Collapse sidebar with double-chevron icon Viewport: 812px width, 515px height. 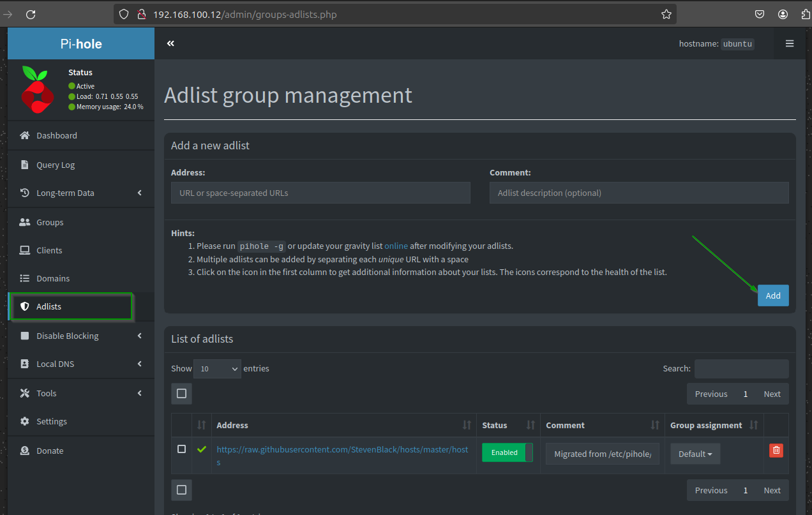[170, 43]
